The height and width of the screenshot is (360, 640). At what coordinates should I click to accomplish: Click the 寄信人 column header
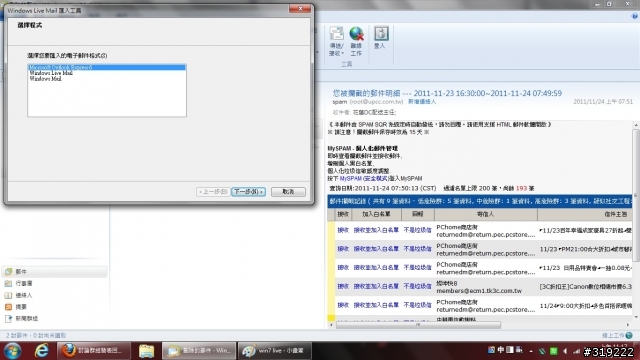(x=486, y=214)
